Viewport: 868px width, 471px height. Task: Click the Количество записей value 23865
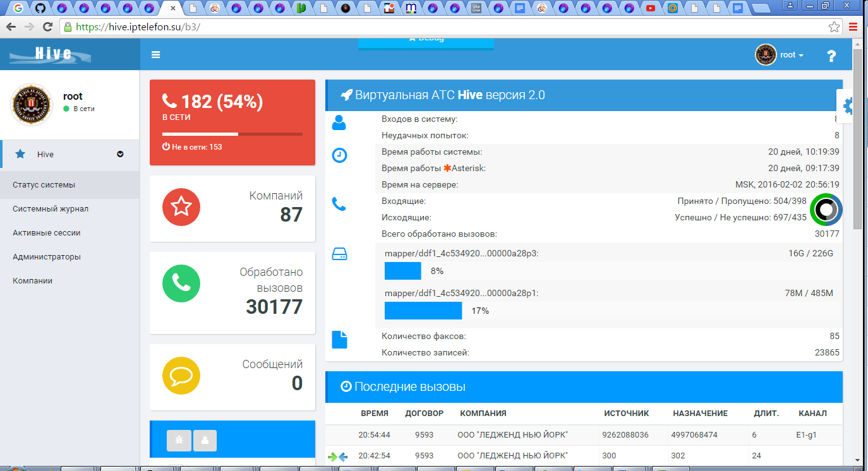point(827,352)
